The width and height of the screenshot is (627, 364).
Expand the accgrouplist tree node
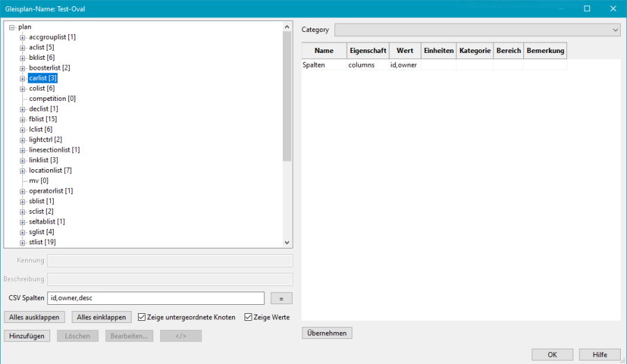pyautogui.click(x=22, y=37)
